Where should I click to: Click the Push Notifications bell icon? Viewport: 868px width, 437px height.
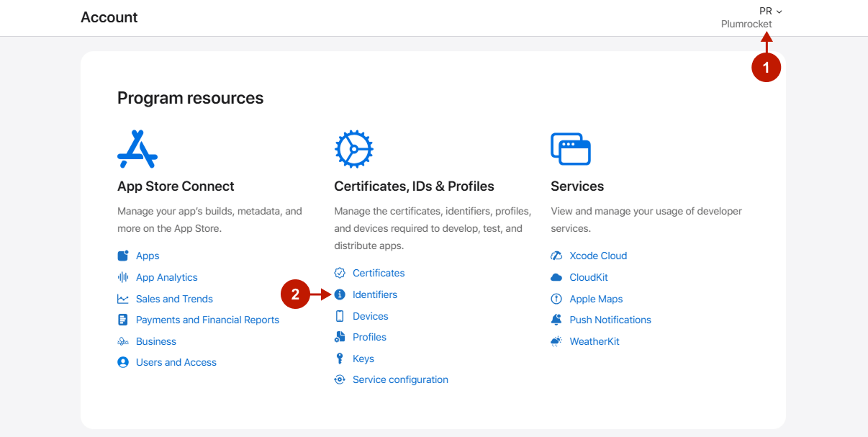(556, 320)
